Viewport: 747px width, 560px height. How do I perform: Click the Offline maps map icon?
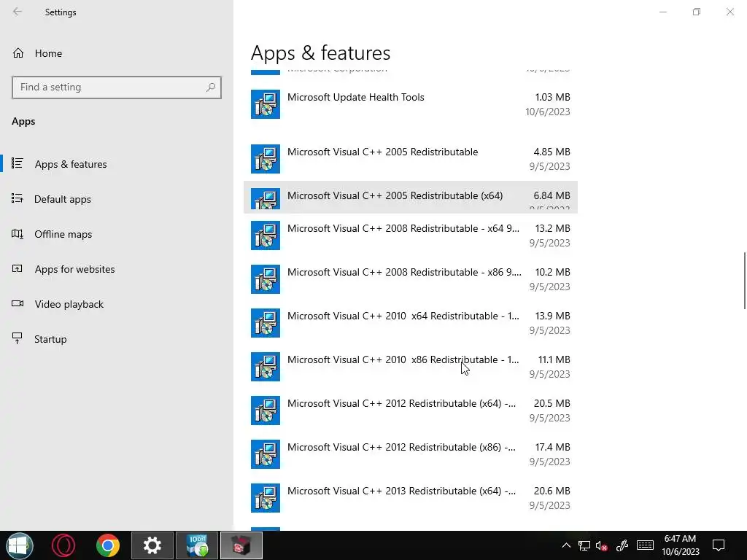(x=18, y=234)
